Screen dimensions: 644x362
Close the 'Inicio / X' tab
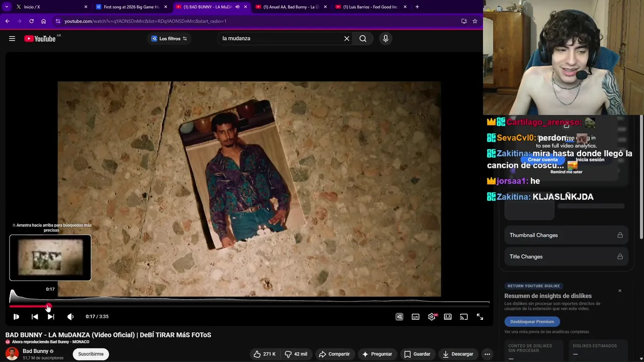pos(86,7)
